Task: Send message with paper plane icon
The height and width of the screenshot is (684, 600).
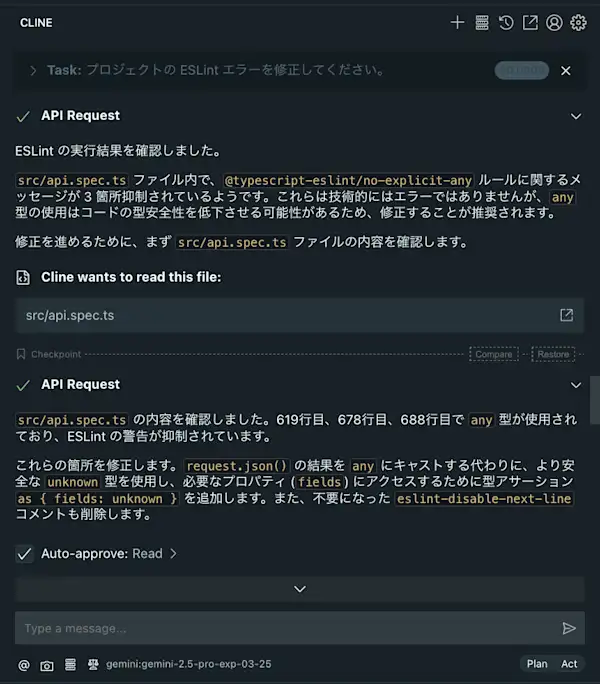Action: tap(569, 628)
